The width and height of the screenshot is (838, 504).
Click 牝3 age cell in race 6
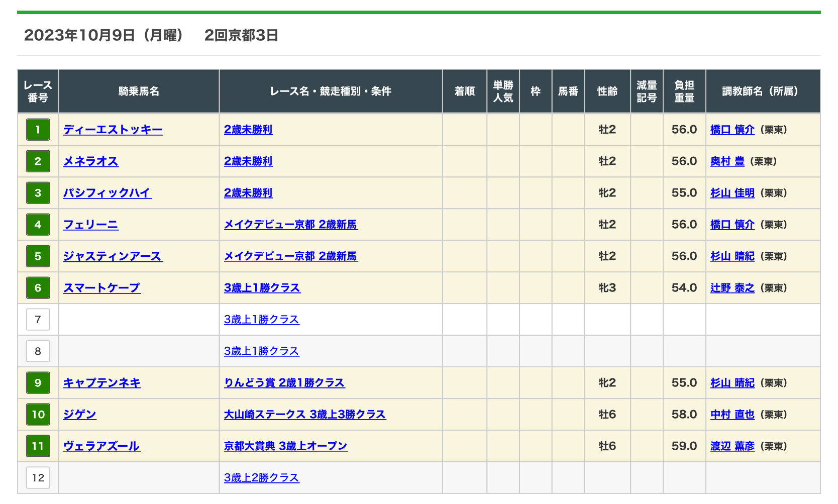point(607,288)
